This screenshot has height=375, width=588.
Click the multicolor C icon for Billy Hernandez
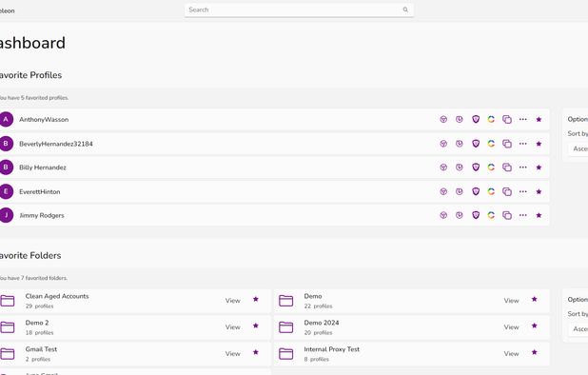491,168
